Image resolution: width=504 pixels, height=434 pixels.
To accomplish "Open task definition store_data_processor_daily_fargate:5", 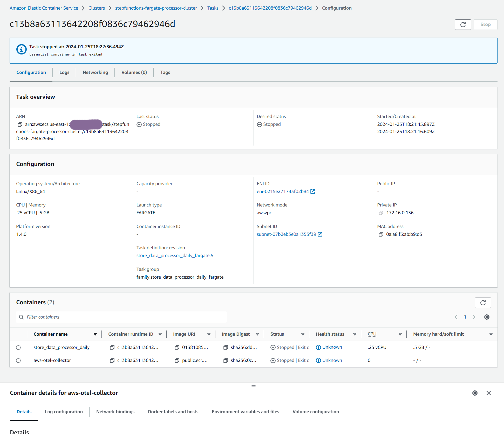I will (175, 256).
